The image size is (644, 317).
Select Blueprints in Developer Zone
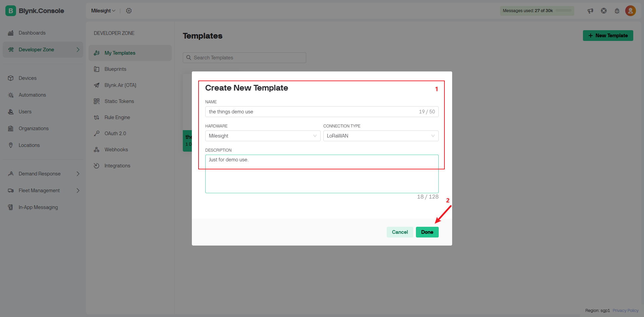[x=130, y=69]
